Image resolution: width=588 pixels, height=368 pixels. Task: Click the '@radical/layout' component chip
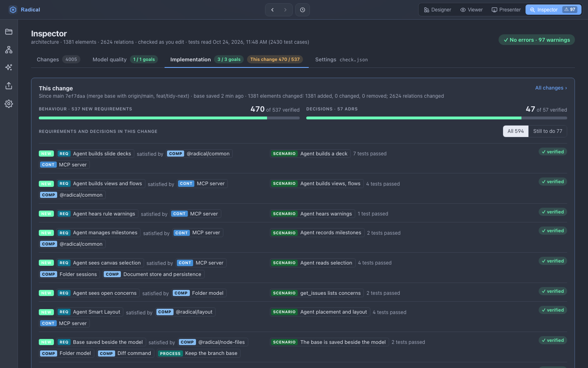(x=185, y=312)
